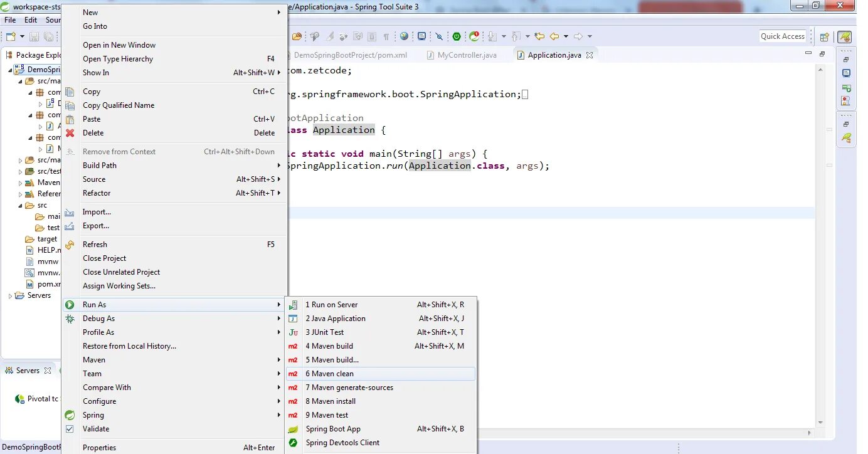Click the green Boot Dashboard power icon

[x=457, y=36]
